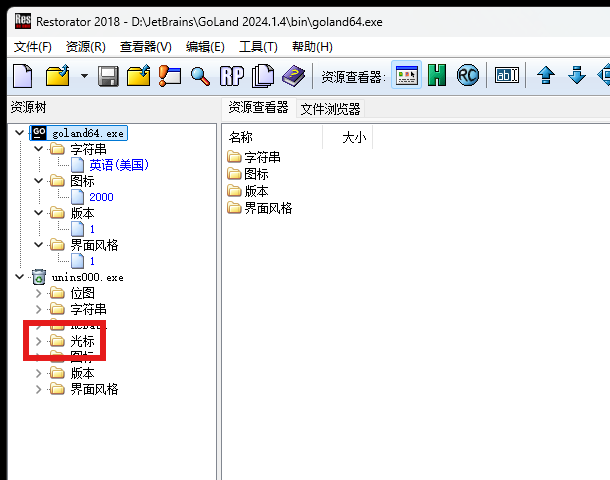The height and width of the screenshot is (480, 610).
Task: Click the New file toolbar icon
Action: tap(23, 76)
